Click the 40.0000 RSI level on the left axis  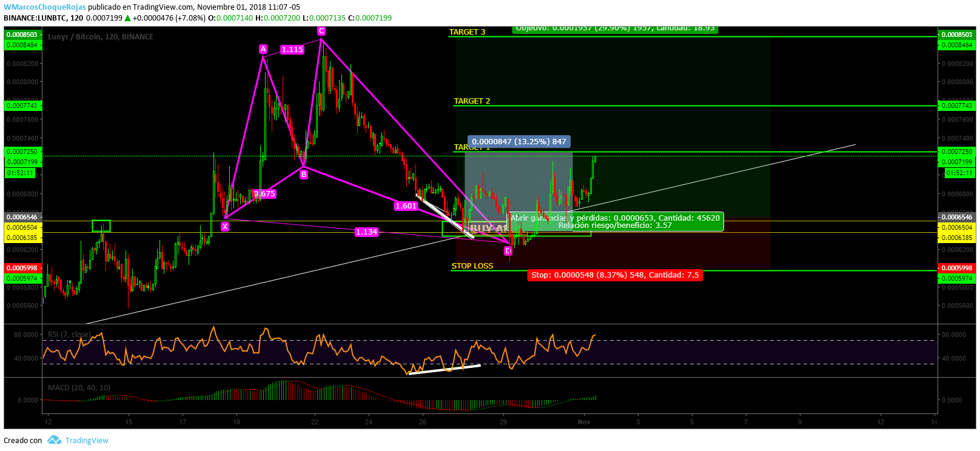click(x=26, y=358)
